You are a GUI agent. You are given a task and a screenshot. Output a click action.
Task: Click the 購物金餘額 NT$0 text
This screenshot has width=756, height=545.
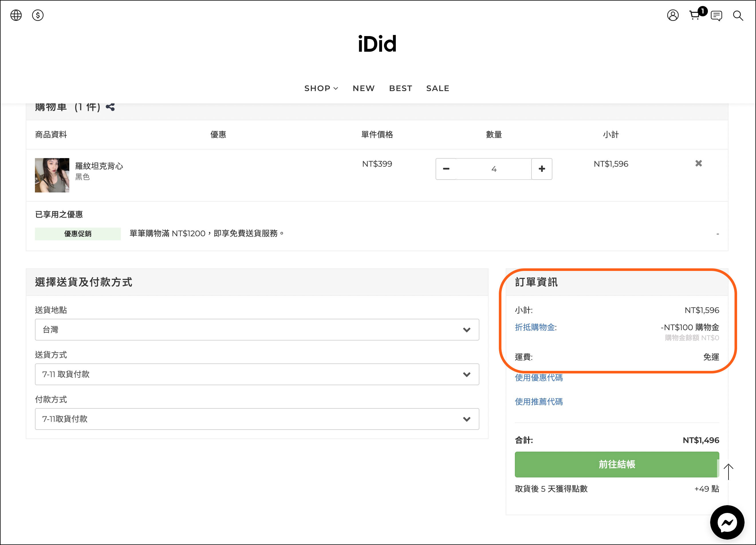[x=692, y=338]
